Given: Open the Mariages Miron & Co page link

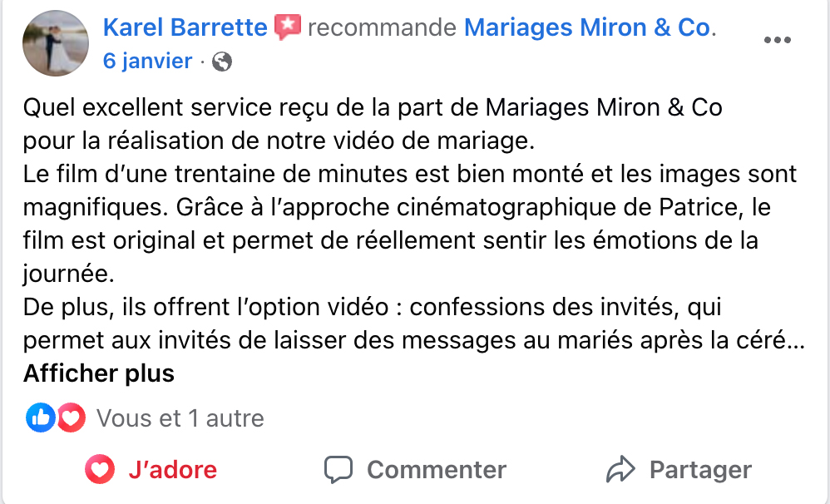Looking at the screenshot, I should (587, 28).
